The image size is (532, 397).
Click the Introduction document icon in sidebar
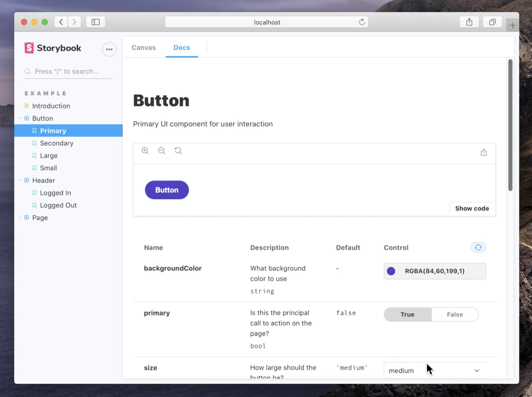pos(27,106)
